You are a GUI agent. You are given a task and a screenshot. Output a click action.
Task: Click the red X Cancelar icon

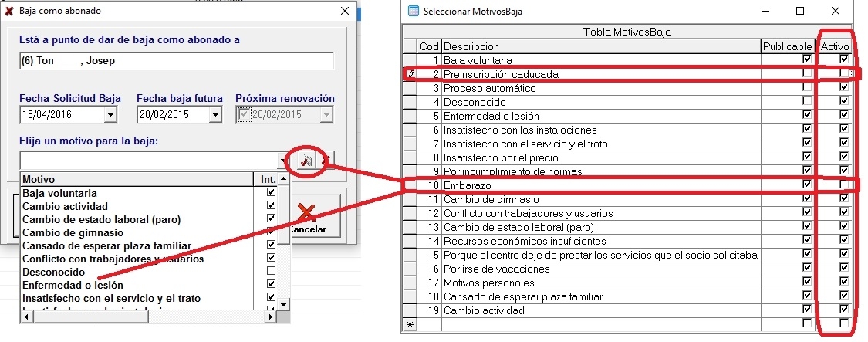pyautogui.click(x=306, y=213)
